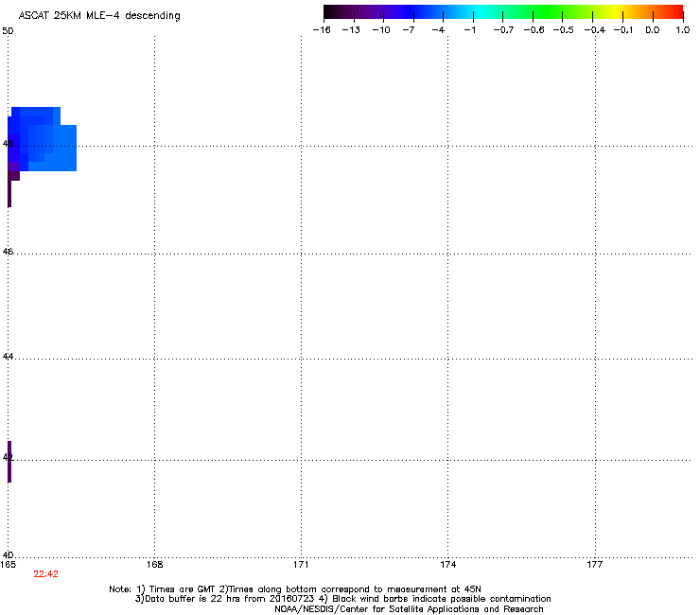Click the yellow section of the color bar
The image size is (700, 615).
617,12
